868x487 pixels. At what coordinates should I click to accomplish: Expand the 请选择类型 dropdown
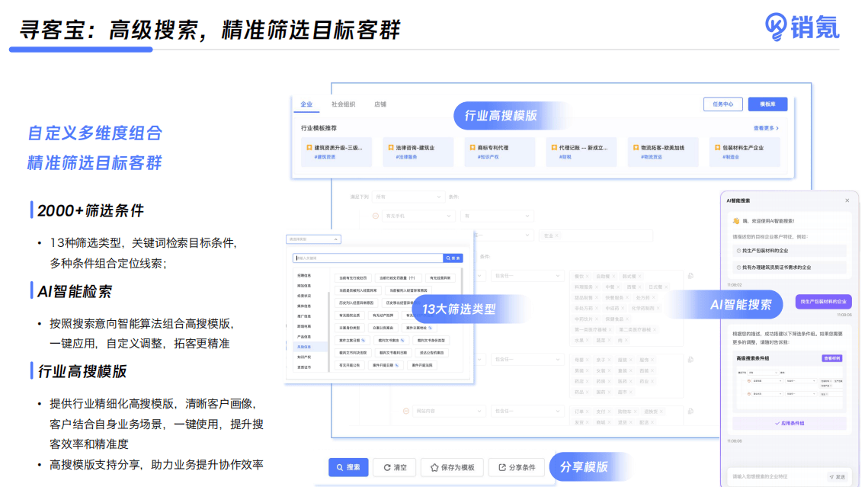point(313,239)
